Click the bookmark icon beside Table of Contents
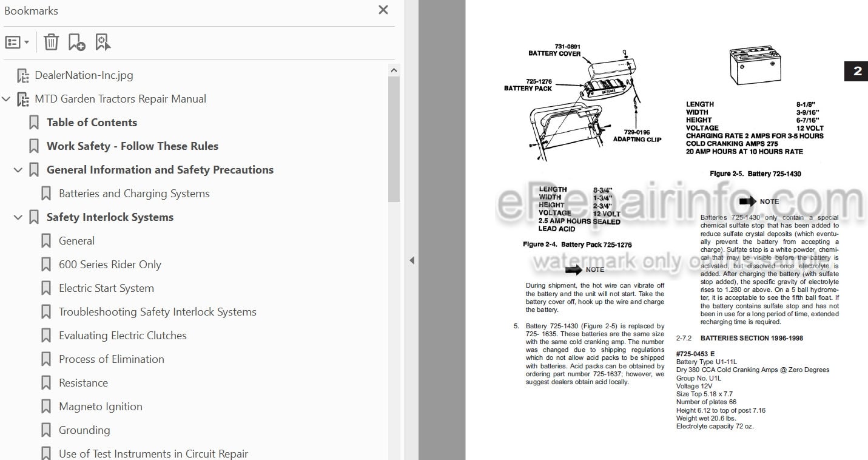The width and height of the screenshot is (868, 460). [x=34, y=123]
